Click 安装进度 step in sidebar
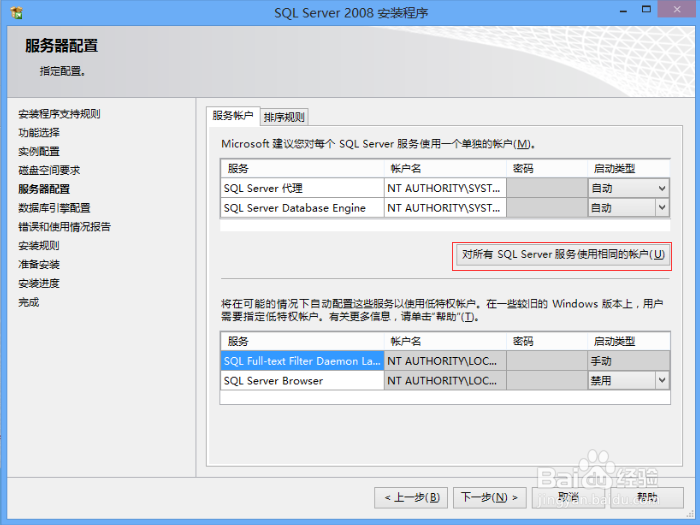This screenshot has width=700, height=525. pyautogui.click(x=39, y=283)
